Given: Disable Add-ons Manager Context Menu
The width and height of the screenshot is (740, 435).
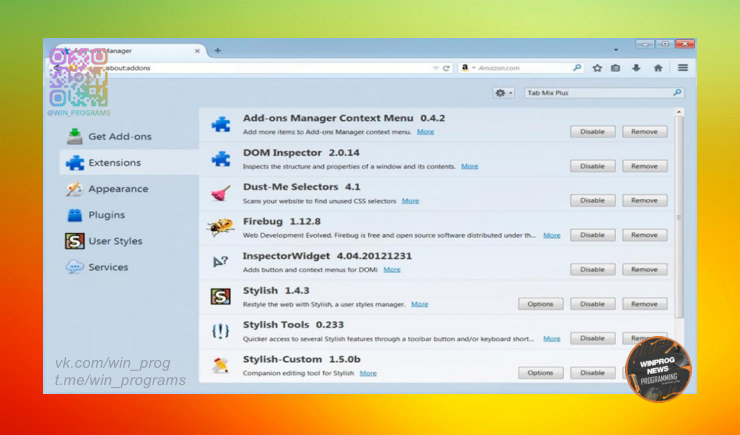Looking at the screenshot, I should 592,132.
